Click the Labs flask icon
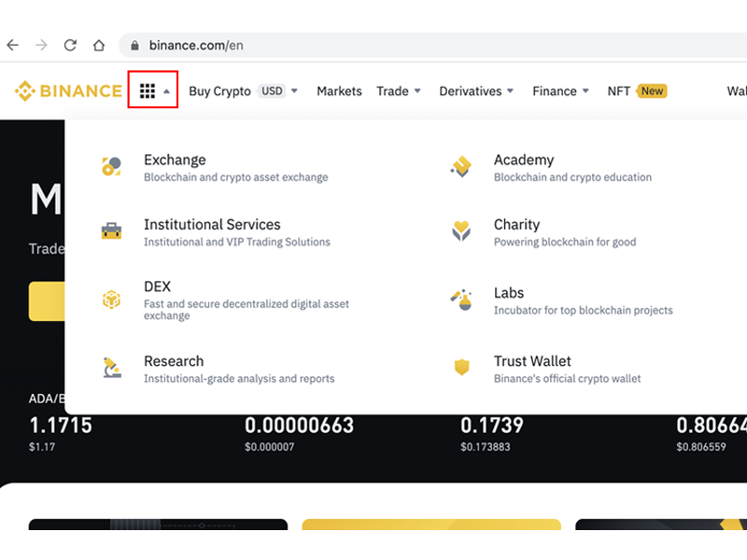 coord(461,300)
